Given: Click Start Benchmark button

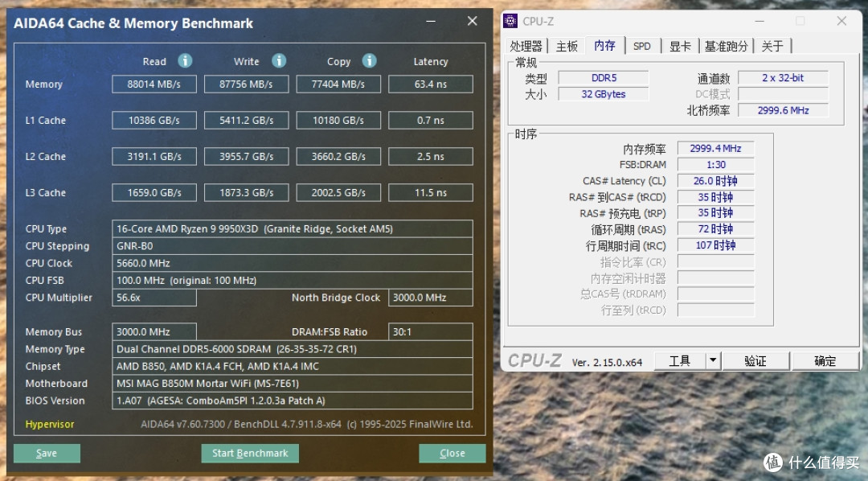Looking at the screenshot, I should point(250,454).
